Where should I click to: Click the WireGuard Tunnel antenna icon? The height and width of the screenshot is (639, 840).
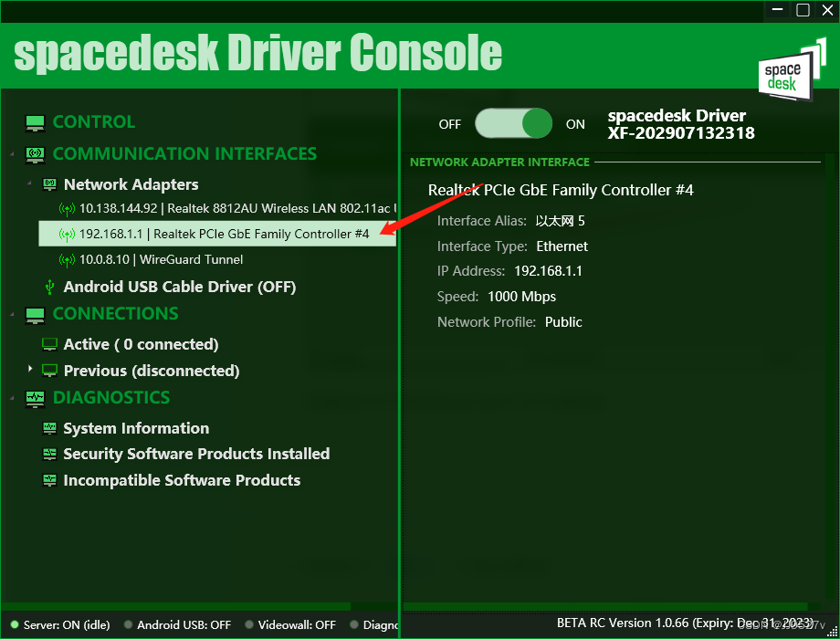click(x=67, y=260)
